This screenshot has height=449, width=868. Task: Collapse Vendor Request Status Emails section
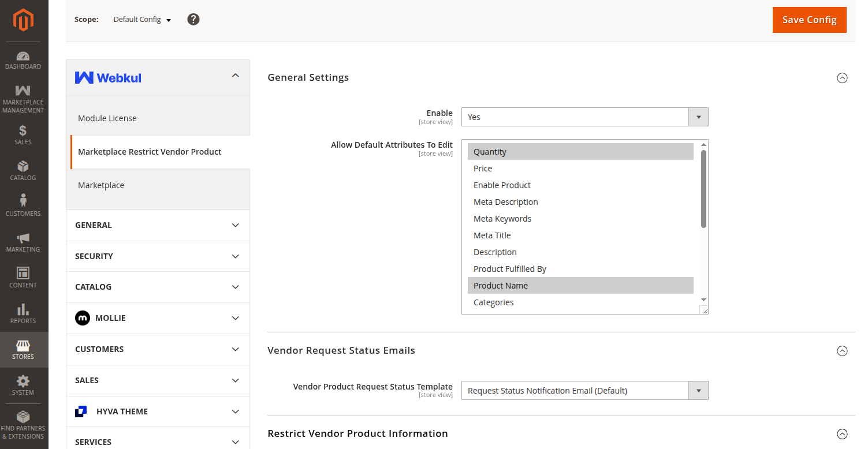(842, 351)
